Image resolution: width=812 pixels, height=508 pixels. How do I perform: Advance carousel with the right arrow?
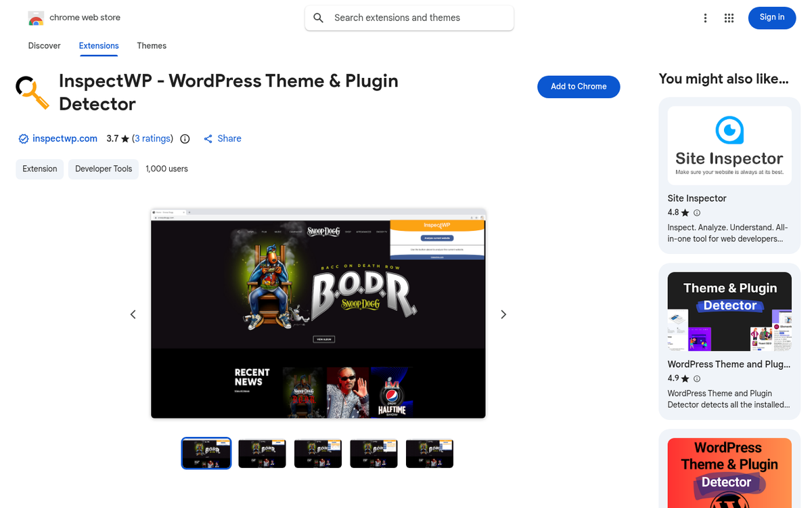tap(503, 314)
